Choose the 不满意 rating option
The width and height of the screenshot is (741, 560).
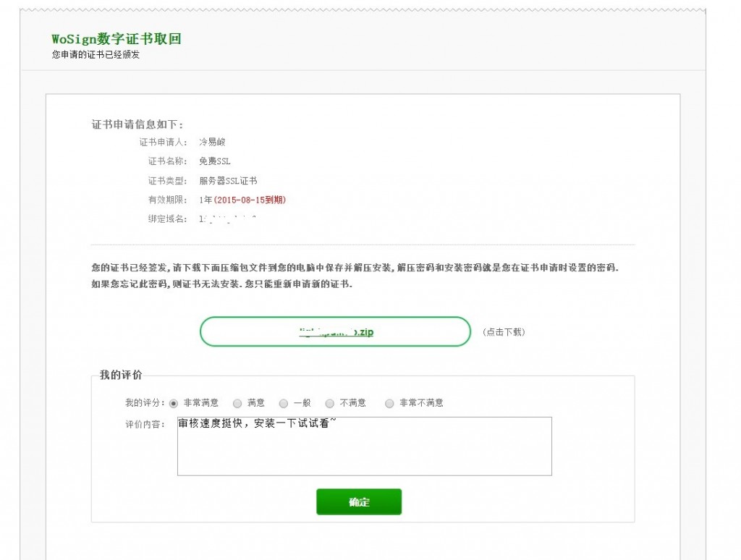[330, 403]
